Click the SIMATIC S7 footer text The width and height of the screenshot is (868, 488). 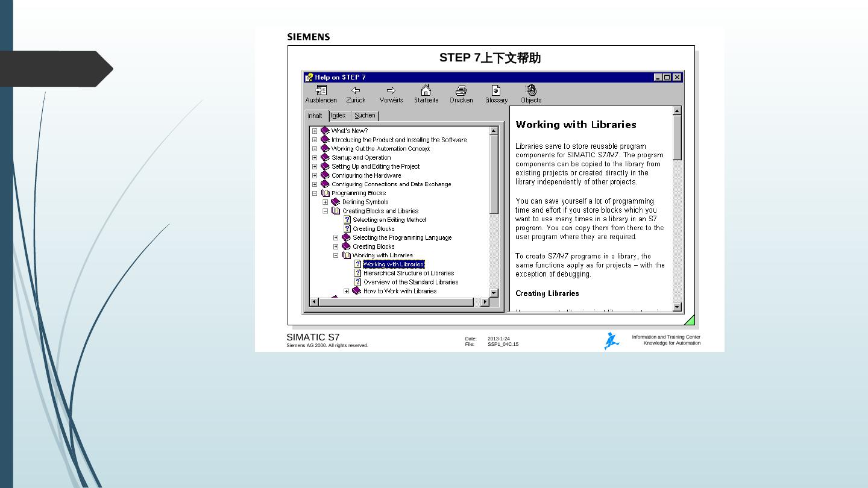(x=313, y=337)
